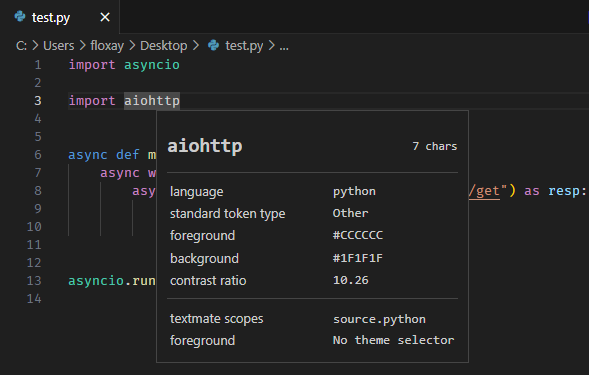Open the breadcrumb ellipsis symbol list

[x=284, y=47]
